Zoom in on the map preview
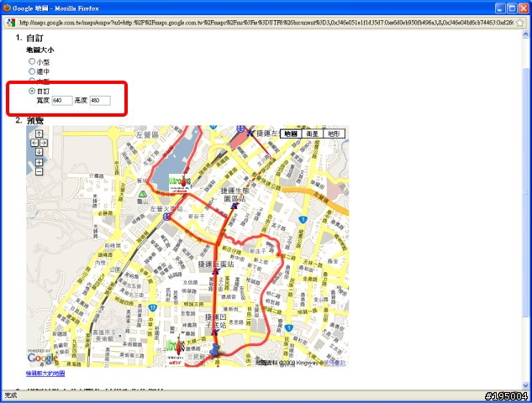The width and height of the screenshot is (532, 403). 39,162
